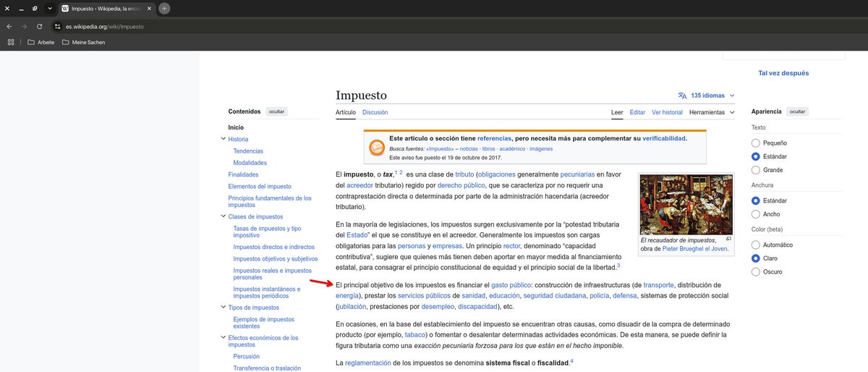The width and height of the screenshot is (868, 372).
Task: Hide the Contenidos sidebar with the ocultar button
Action: pyautogui.click(x=277, y=111)
